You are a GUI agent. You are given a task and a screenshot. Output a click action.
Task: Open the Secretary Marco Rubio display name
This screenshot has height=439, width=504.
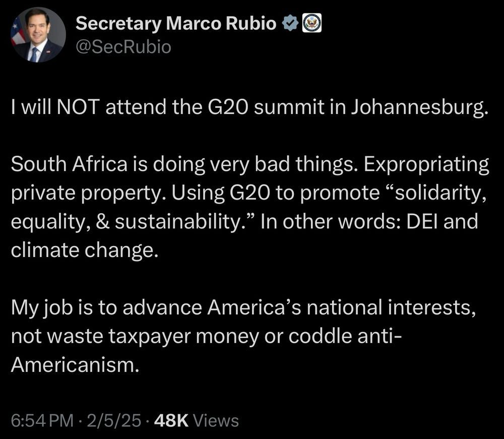(x=176, y=24)
